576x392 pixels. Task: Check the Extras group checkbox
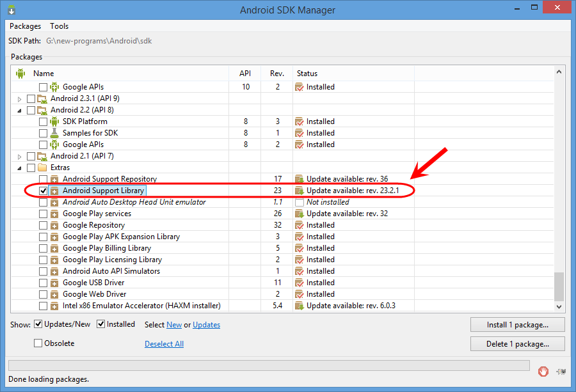31,168
